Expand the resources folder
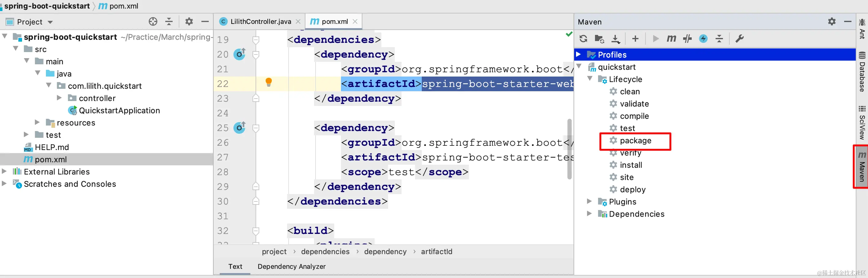 click(x=37, y=122)
